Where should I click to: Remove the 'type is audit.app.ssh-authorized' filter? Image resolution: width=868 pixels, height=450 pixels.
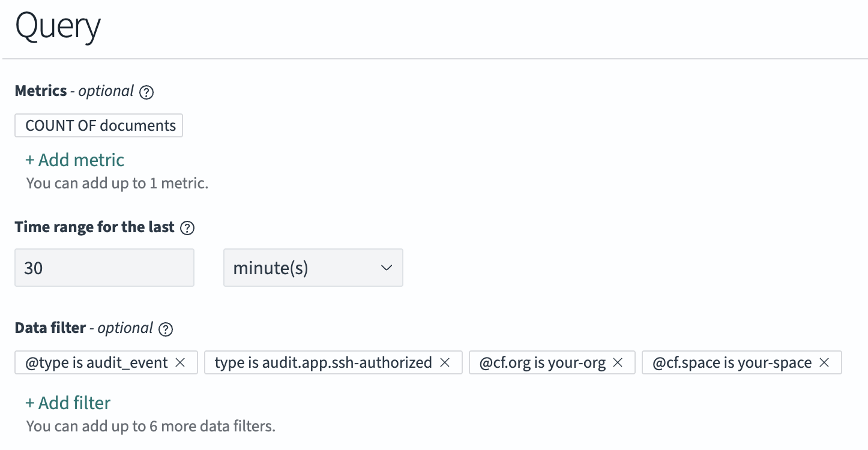[445, 362]
